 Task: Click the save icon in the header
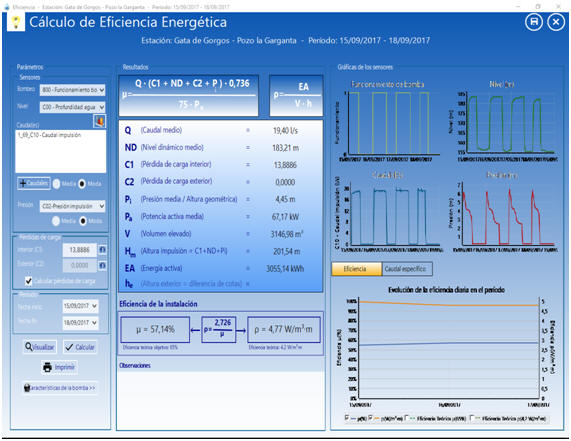click(x=534, y=22)
